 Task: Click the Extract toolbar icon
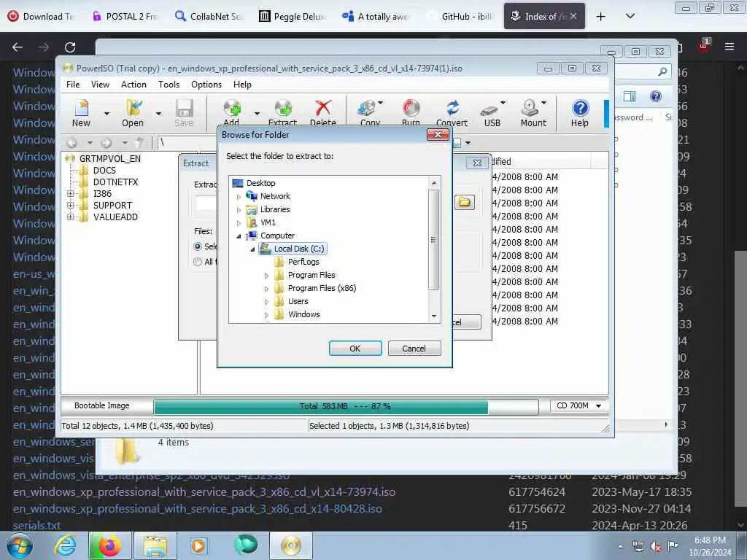click(x=283, y=112)
